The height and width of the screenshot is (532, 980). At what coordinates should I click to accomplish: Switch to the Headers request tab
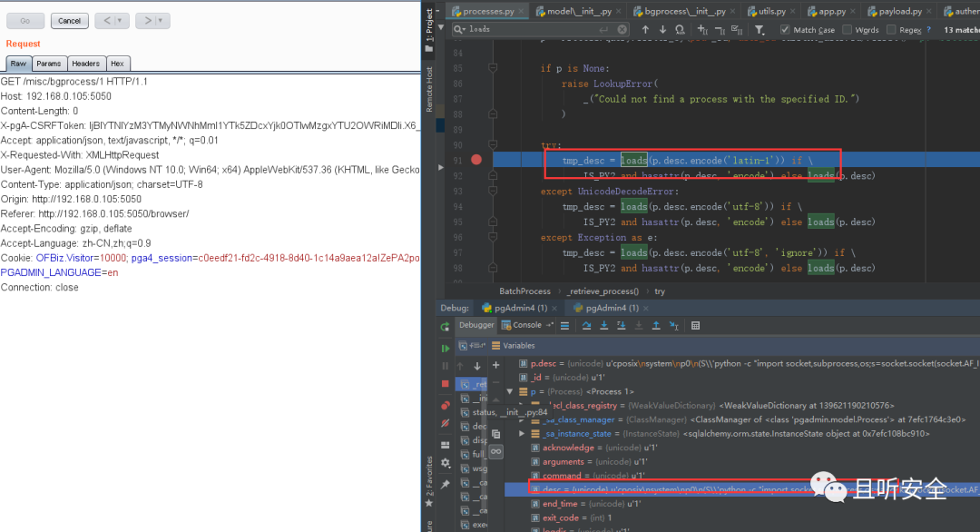[x=85, y=64]
